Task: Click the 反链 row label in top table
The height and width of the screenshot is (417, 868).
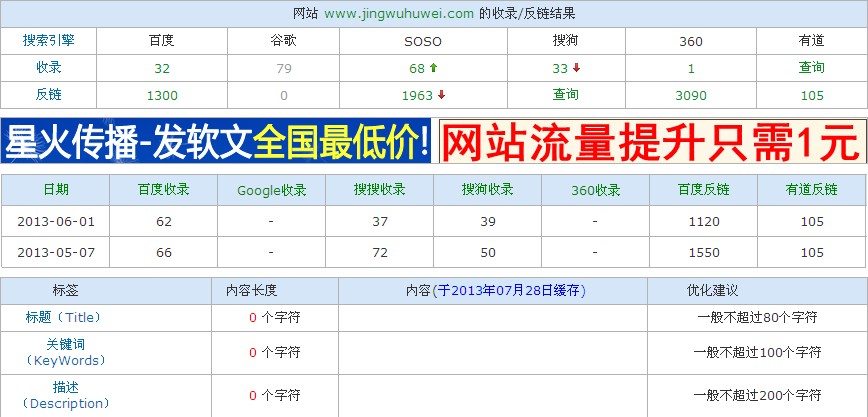Action: coord(48,95)
